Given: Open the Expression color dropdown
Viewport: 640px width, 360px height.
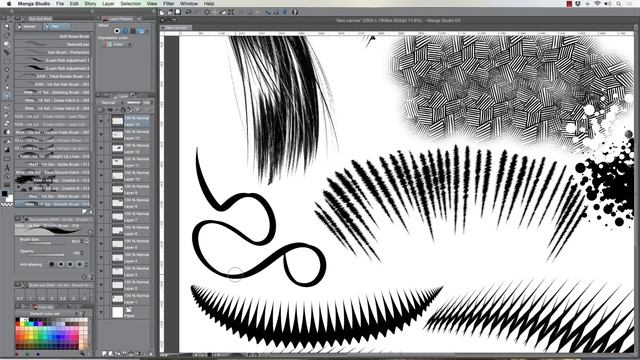Looking at the screenshot, I should tap(118, 44).
